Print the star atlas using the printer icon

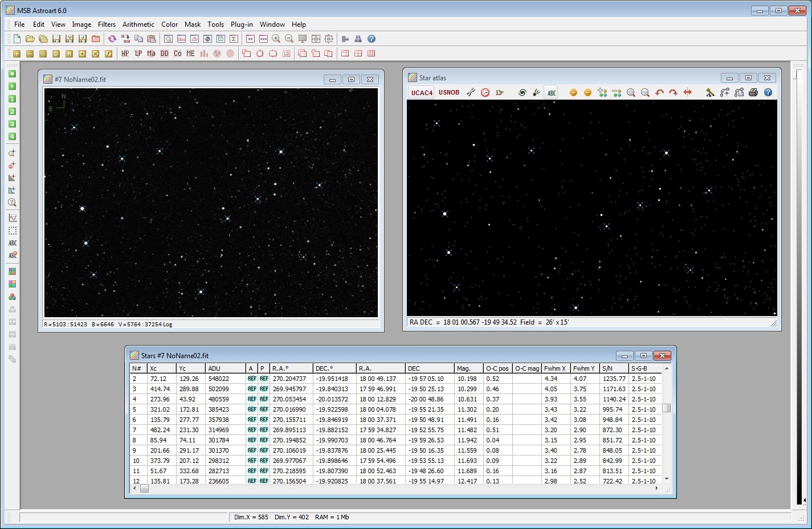753,92
